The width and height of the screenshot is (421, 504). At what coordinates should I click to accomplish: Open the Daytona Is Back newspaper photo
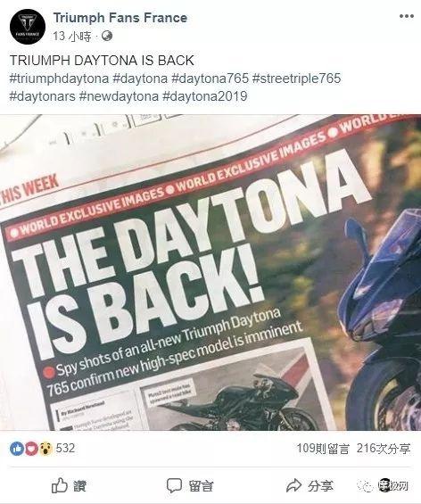point(210,273)
